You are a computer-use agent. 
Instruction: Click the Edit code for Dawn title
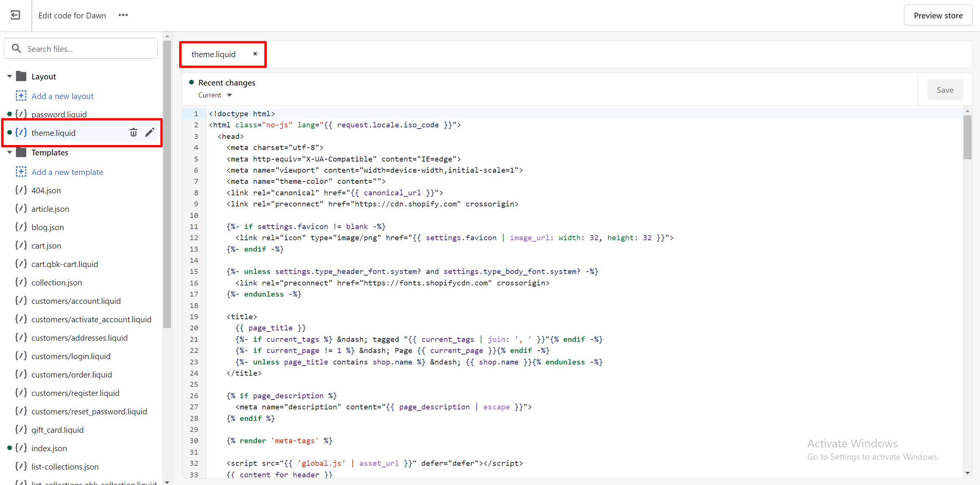[x=72, y=15]
